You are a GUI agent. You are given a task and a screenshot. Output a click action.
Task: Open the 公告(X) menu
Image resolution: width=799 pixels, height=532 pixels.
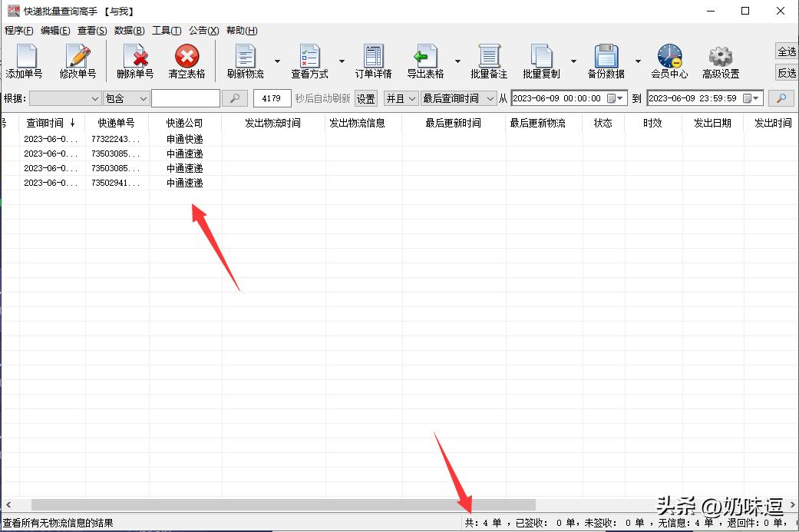[204, 31]
